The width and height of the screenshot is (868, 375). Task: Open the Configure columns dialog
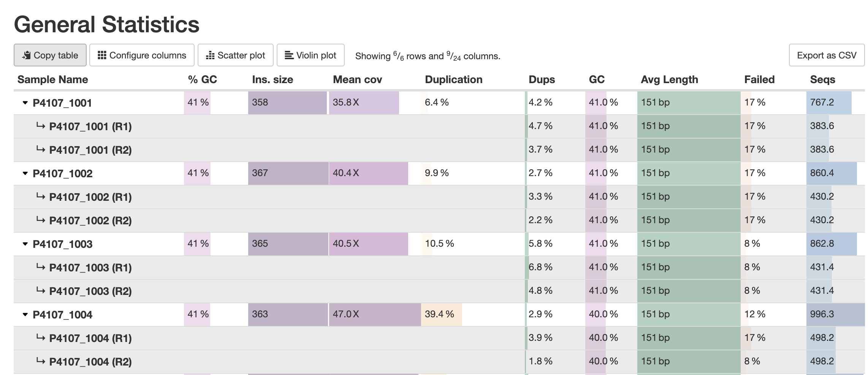coord(142,55)
